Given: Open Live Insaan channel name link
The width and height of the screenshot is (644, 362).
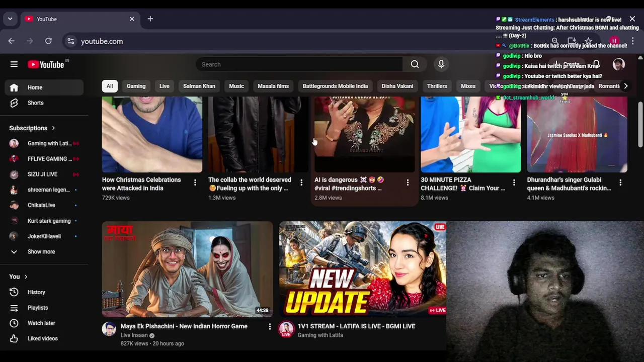Looking at the screenshot, I should pyautogui.click(x=134, y=335).
